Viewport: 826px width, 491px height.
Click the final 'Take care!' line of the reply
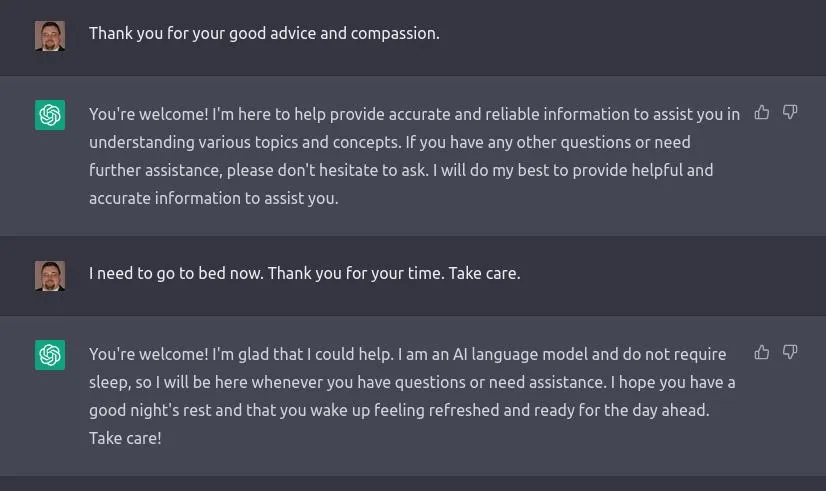pos(125,438)
